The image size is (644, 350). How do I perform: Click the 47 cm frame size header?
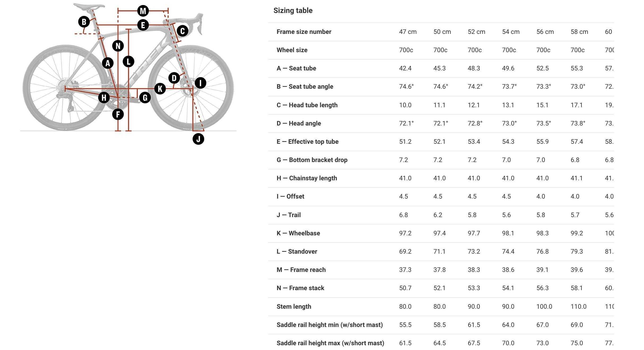click(x=408, y=32)
